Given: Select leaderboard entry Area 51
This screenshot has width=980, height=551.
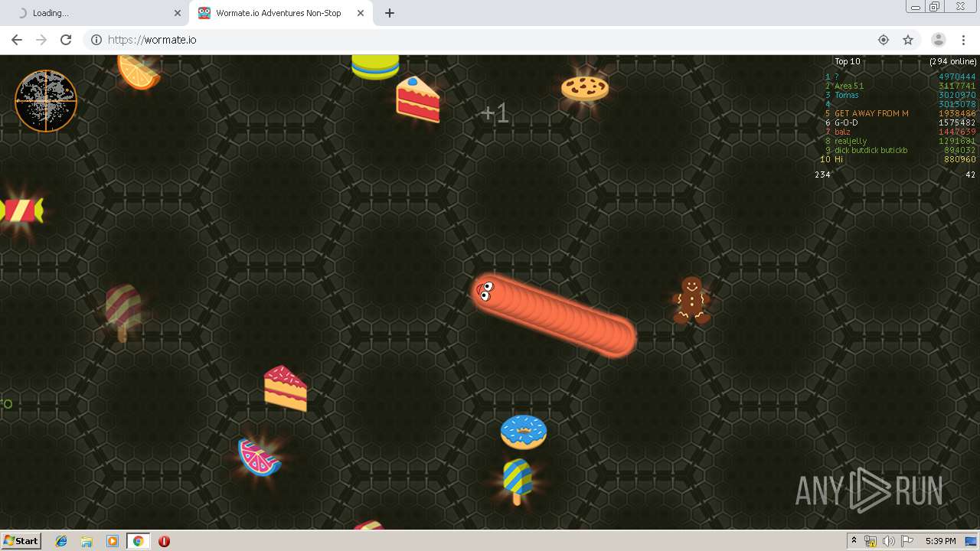Looking at the screenshot, I should (849, 86).
